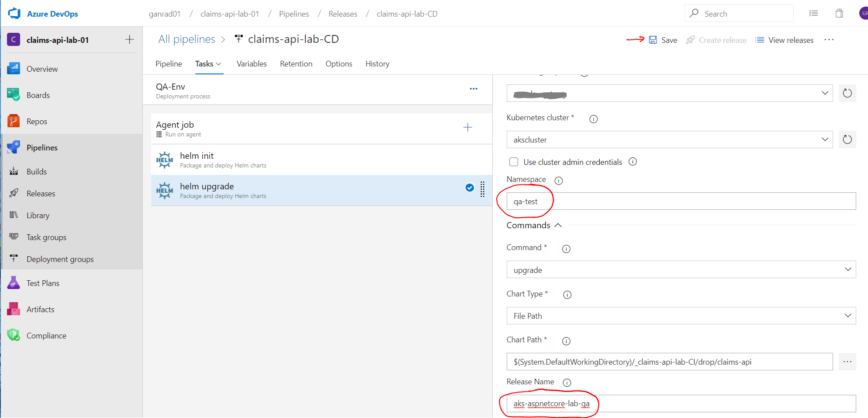Open the top-right more actions ellipsis

click(829, 40)
